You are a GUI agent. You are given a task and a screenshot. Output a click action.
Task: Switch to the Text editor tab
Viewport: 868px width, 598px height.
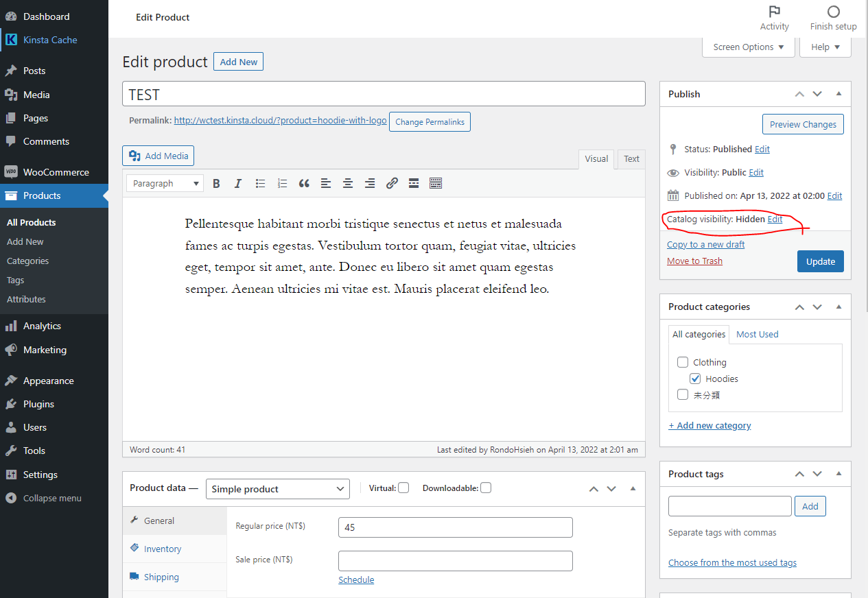pos(631,158)
